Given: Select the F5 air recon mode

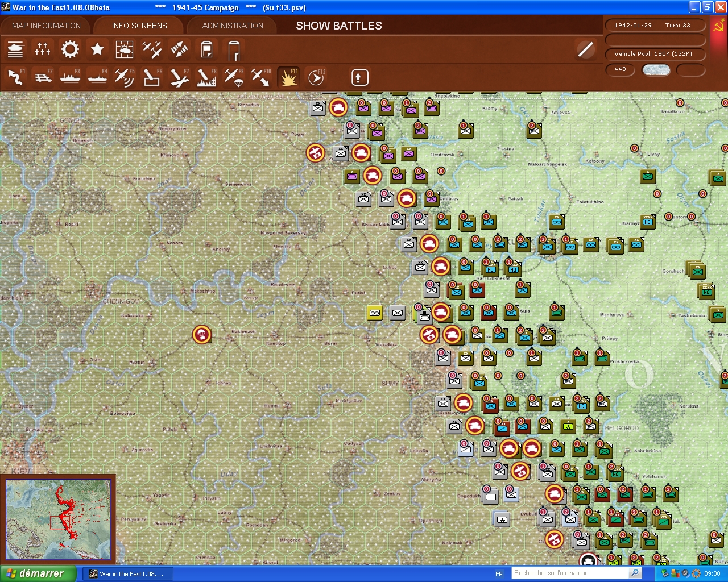Looking at the screenshot, I should pyautogui.click(x=125, y=77).
